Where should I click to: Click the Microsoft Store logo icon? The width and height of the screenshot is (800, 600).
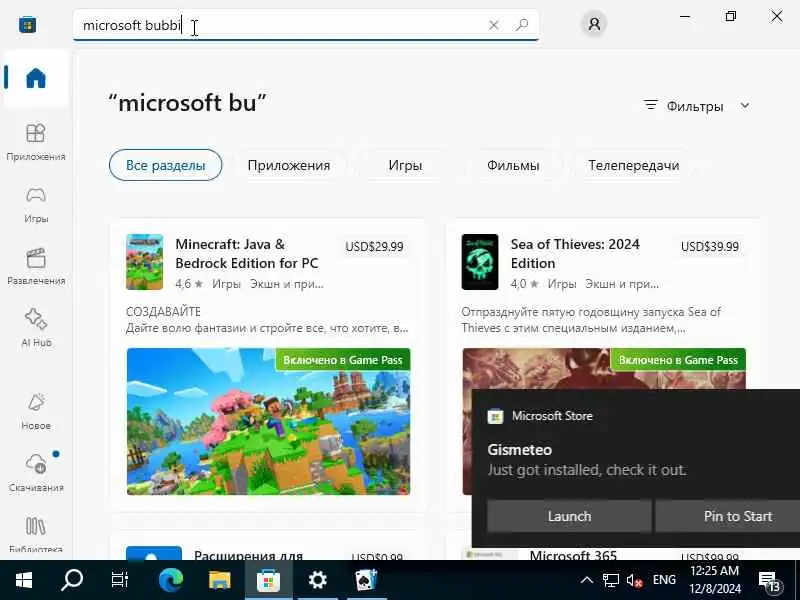click(28, 24)
